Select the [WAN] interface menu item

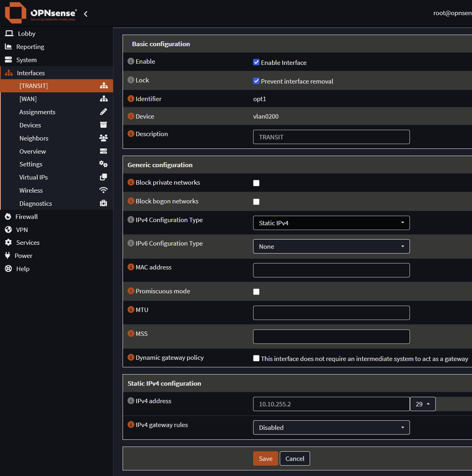pyautogui.click(x=28, y=99)
